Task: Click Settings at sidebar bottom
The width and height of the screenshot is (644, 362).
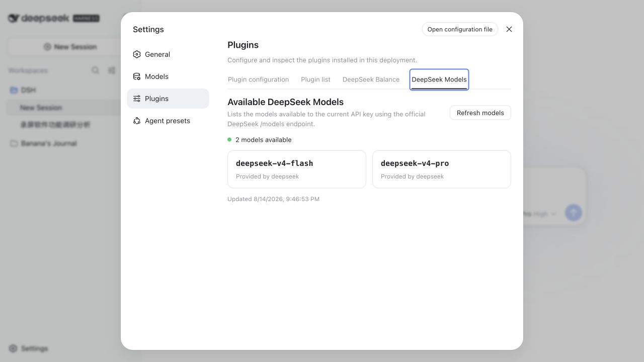Action: tap(29, 348)
